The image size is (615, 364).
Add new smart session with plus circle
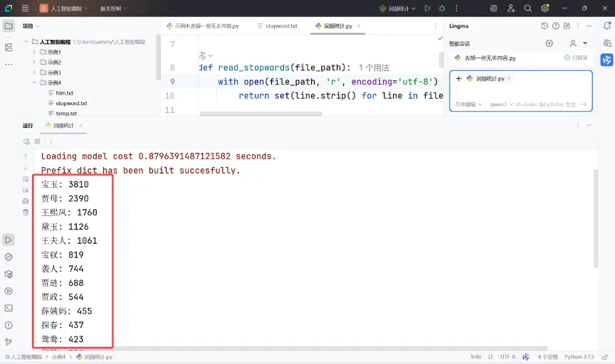click(x=549, y=43)
